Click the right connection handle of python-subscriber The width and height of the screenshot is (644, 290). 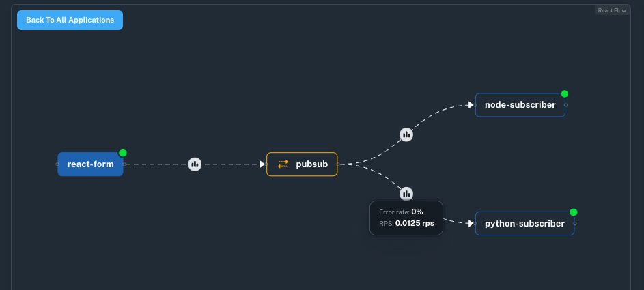(x=575, y=224)
